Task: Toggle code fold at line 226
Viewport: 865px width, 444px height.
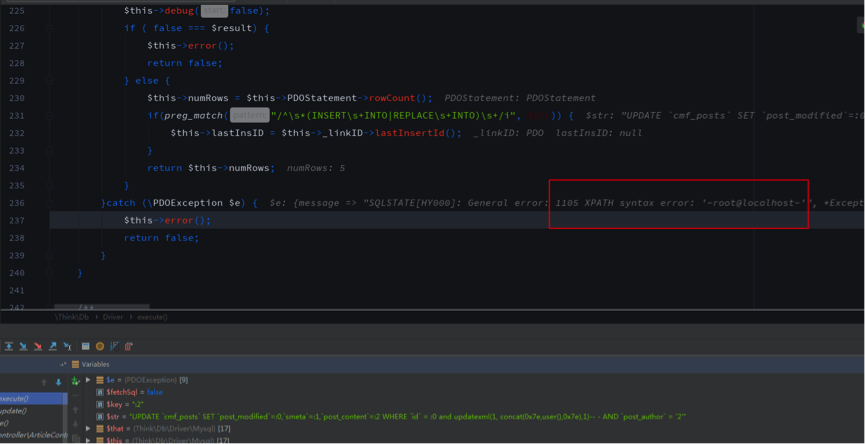Action: pos(50,28)
